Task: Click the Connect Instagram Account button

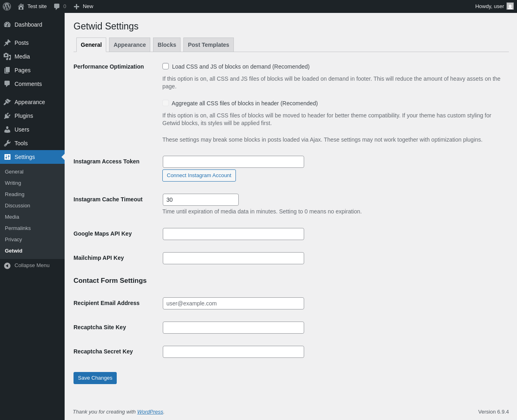Action: [x=199, y=176]
